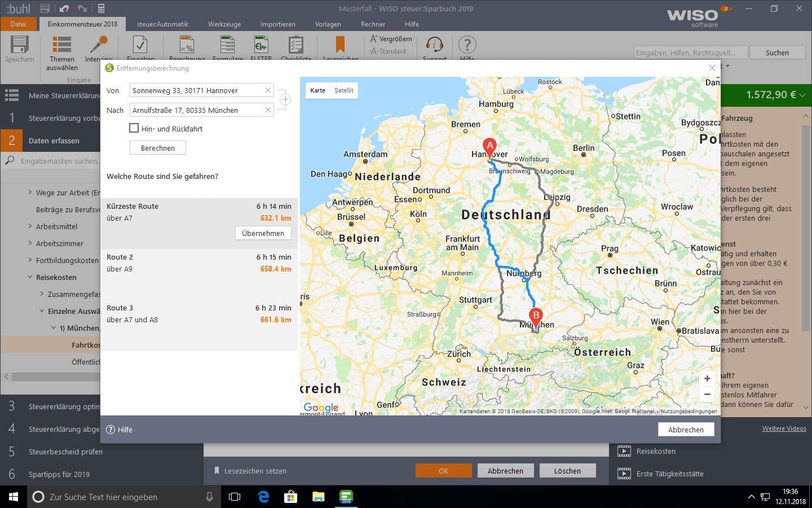
Task: Open the Datei menu
Action: (18, 24)
